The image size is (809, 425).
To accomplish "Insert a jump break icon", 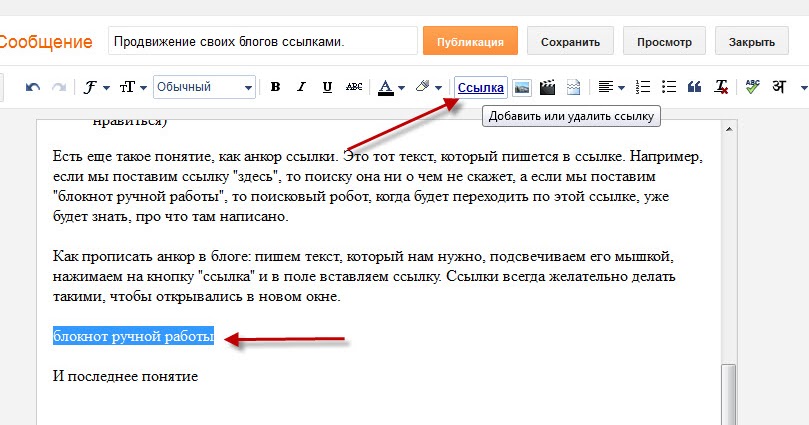I will pyautogui.click(x=573, y=87).
